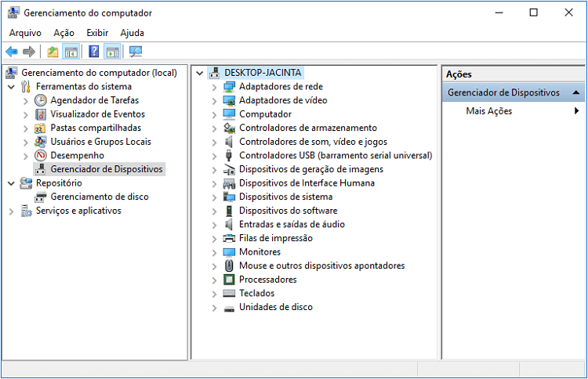
Task: Click the blue Back arrow toolbar icon
Action: [12, 52]
